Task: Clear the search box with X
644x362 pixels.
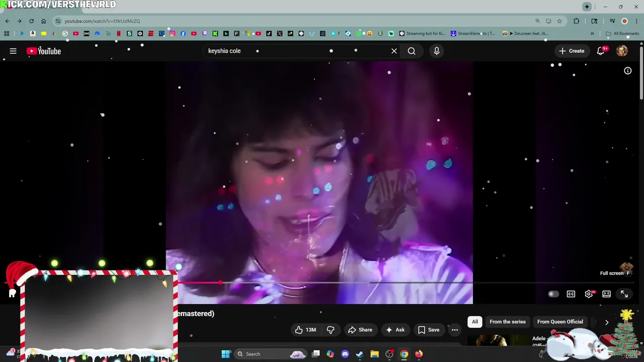Action: pyautogui.click(x=394, y=51)
